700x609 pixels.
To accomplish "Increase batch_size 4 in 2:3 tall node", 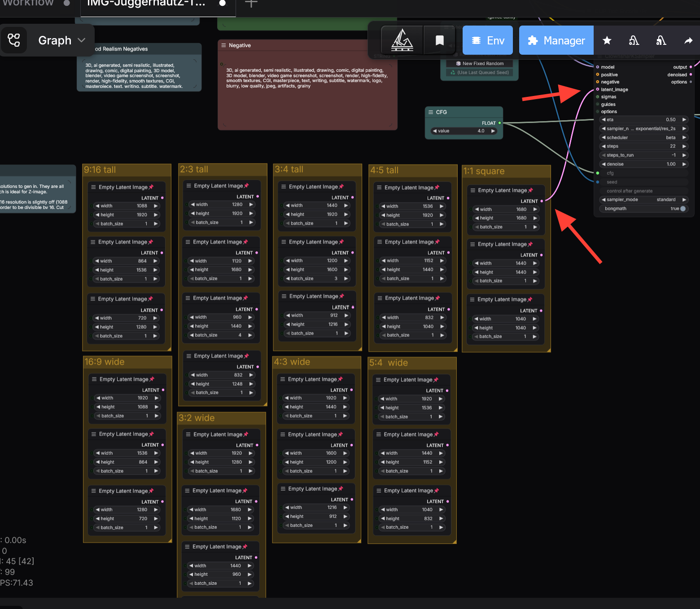I will [250, 335].
